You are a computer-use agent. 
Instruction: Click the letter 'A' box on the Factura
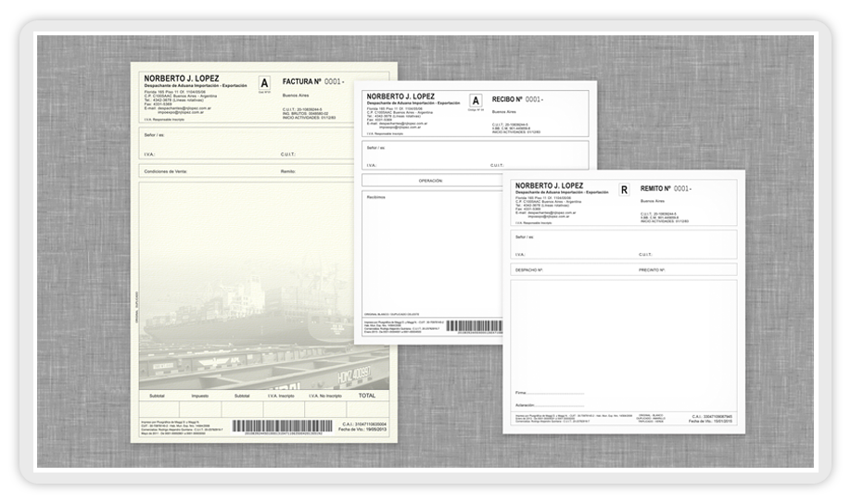(264, 83)
